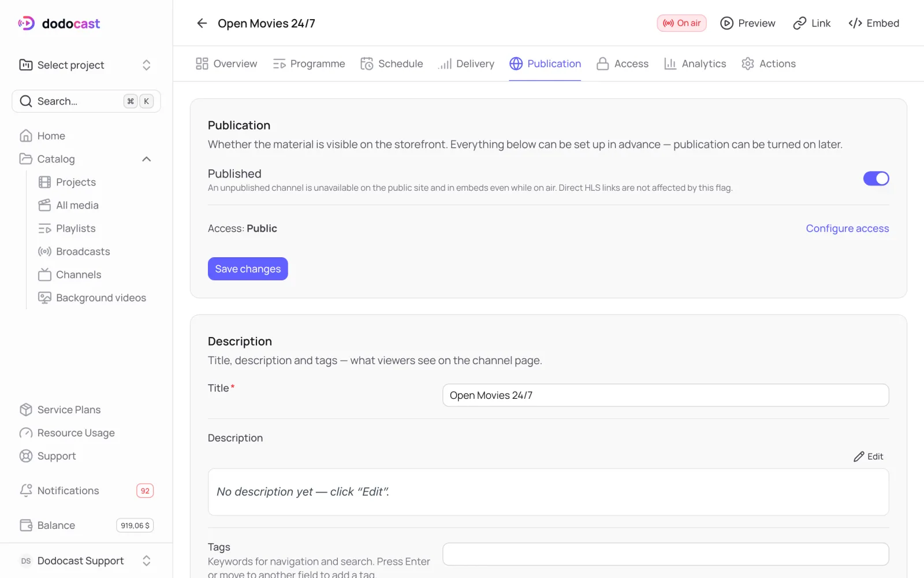Copy channel Link from header
The image size is (924, 578).
tap(811, 23)
